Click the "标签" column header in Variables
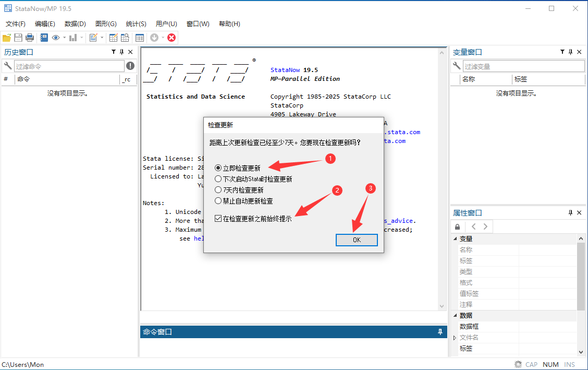Screen dimensions: 588x370 coord(548,79)
